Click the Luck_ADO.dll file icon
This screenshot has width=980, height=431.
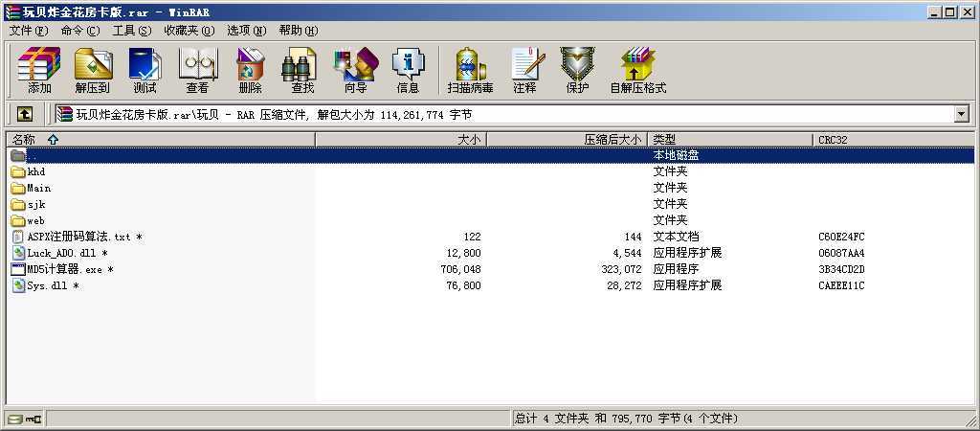click(18, 253)
